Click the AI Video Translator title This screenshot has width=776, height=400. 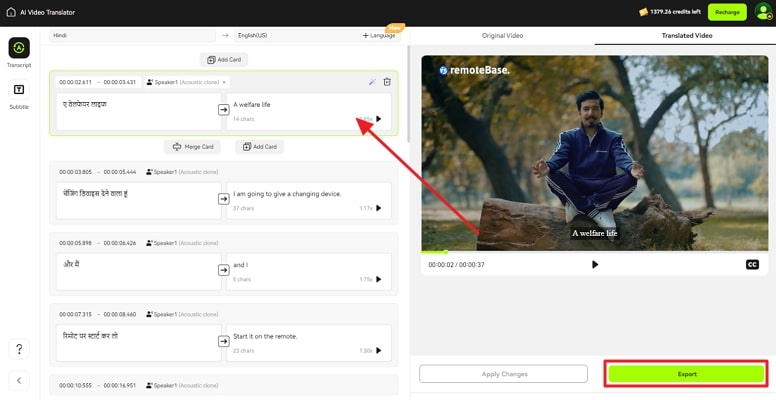[x=48, y=12]
